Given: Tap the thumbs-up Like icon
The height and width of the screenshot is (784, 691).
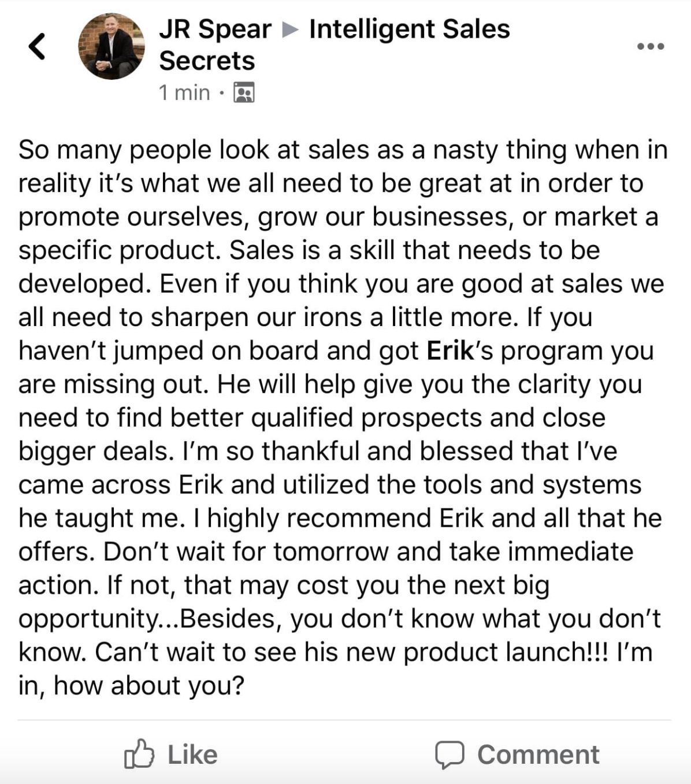Looking at the screenshot, I should click(139, 753).
